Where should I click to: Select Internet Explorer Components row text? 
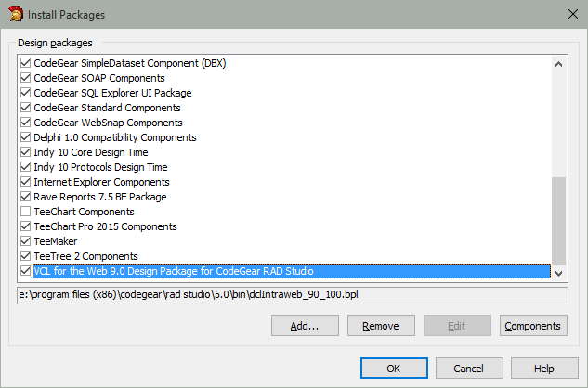click(101, 182)
